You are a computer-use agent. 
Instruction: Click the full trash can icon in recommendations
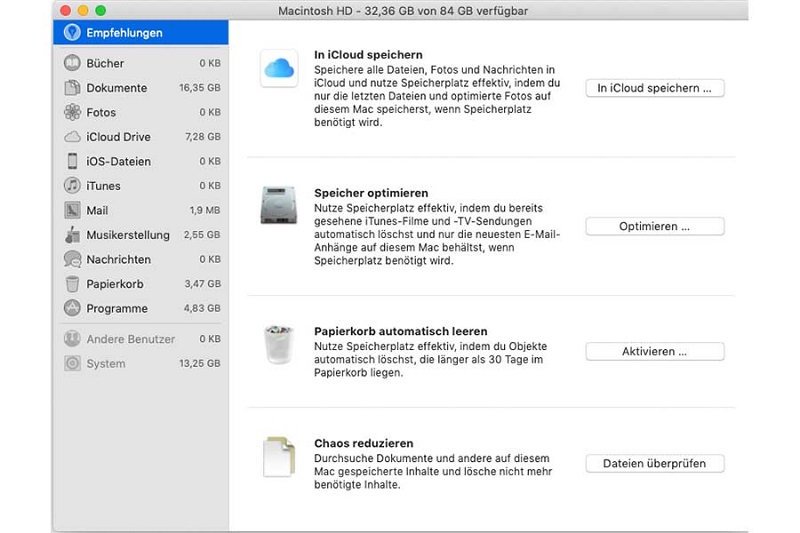click(x=279, y=344)
